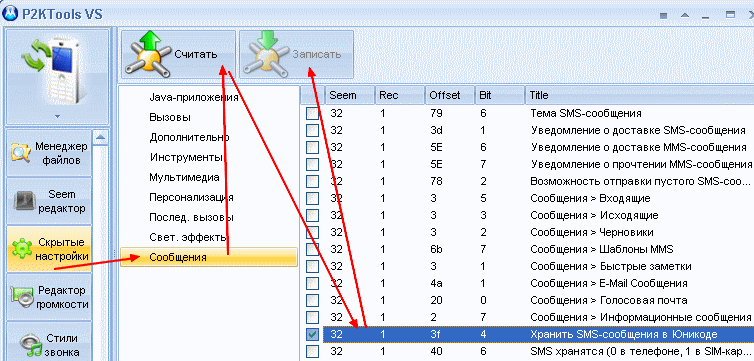Click the Motorola logo in title bar
The height and width of the screenshot is (361, 754).
point(11,13)
